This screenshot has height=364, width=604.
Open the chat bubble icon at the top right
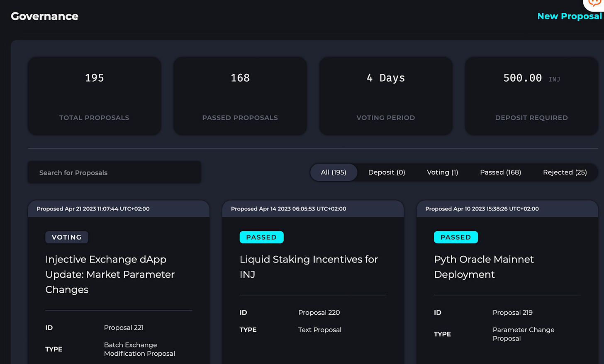click(x=594, y=3)
